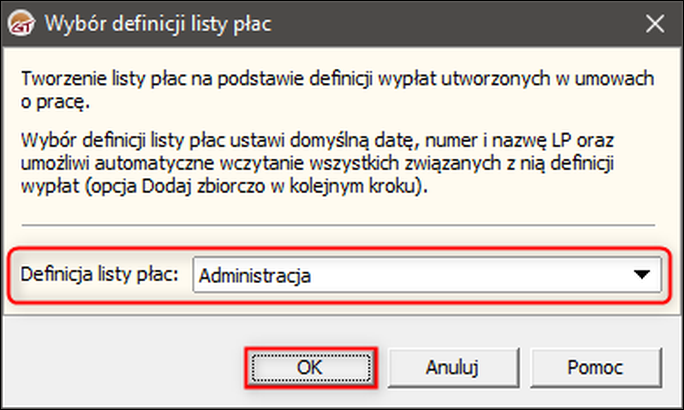Confirm selection with the OK button
The height and width of the screenshot is (410, 684).
tap(310, 366)
